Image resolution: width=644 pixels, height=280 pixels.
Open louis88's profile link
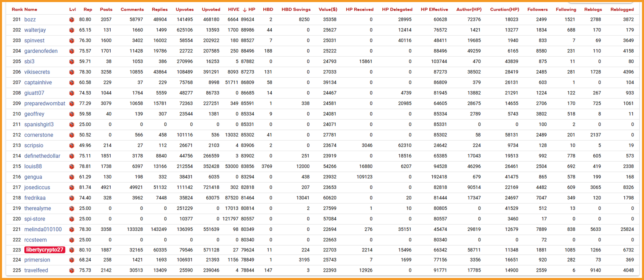pyautogui.click(x=33, y=167)
